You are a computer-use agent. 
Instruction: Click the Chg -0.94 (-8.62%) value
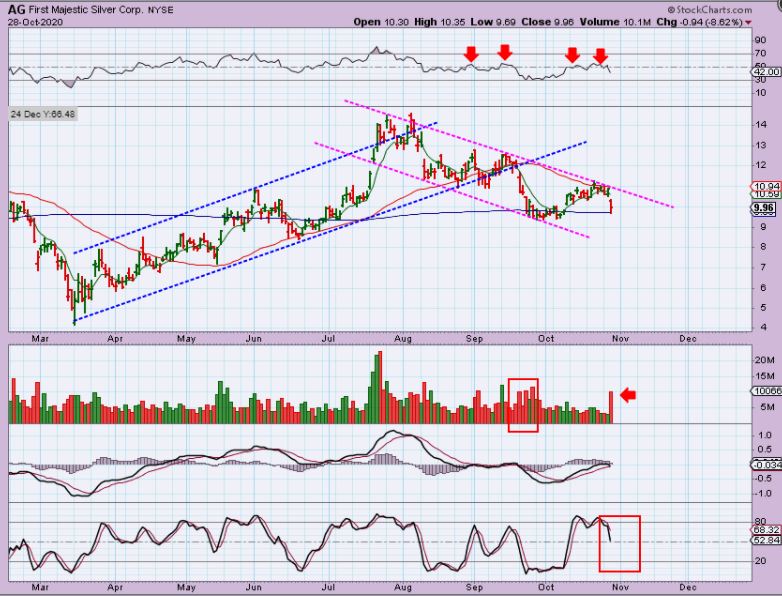point(700,22)
